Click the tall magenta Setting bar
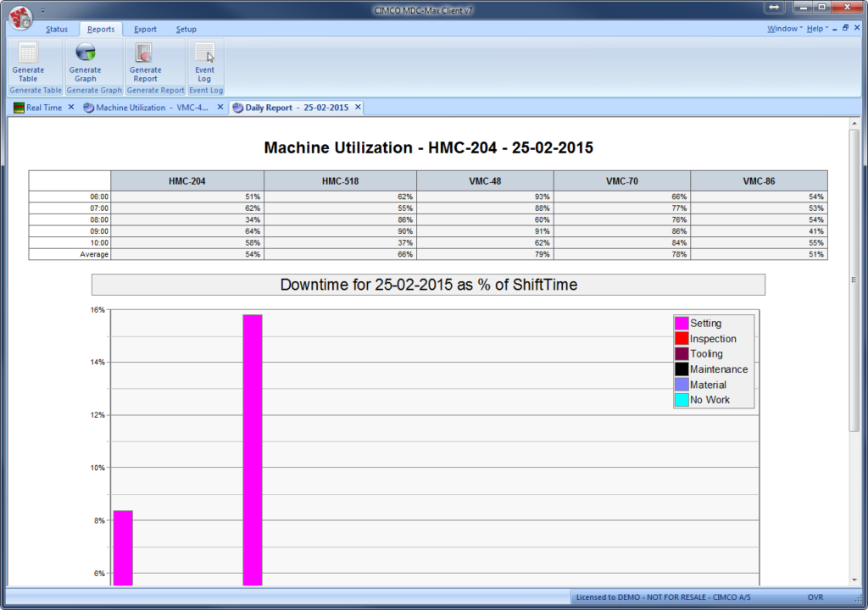 click(253, 450)
